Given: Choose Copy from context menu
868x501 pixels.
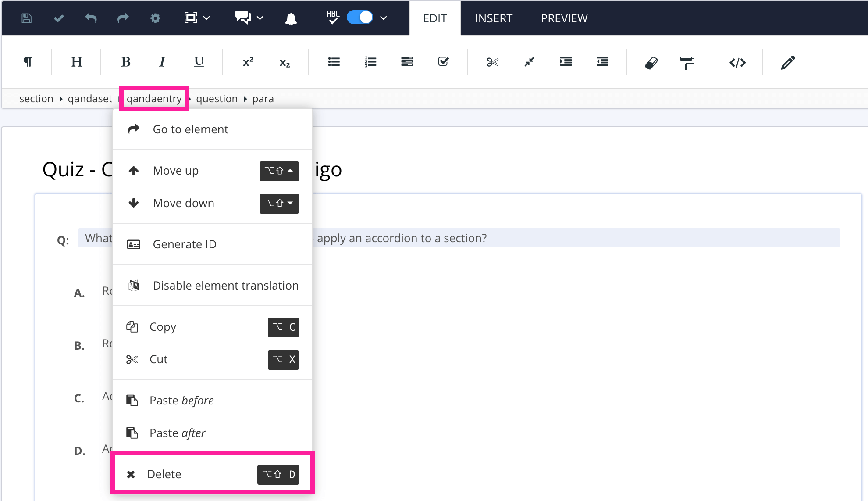Looking at the screenshot, I should point(213,327).
